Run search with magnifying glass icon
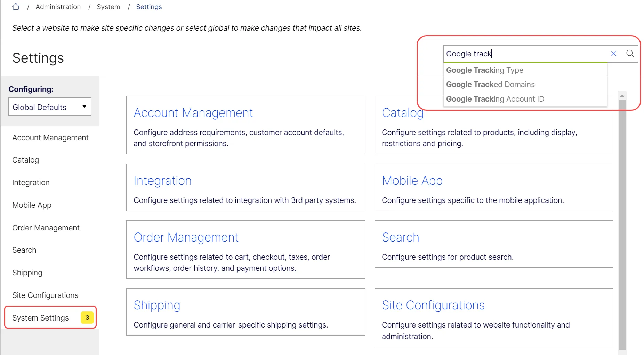 630,54
